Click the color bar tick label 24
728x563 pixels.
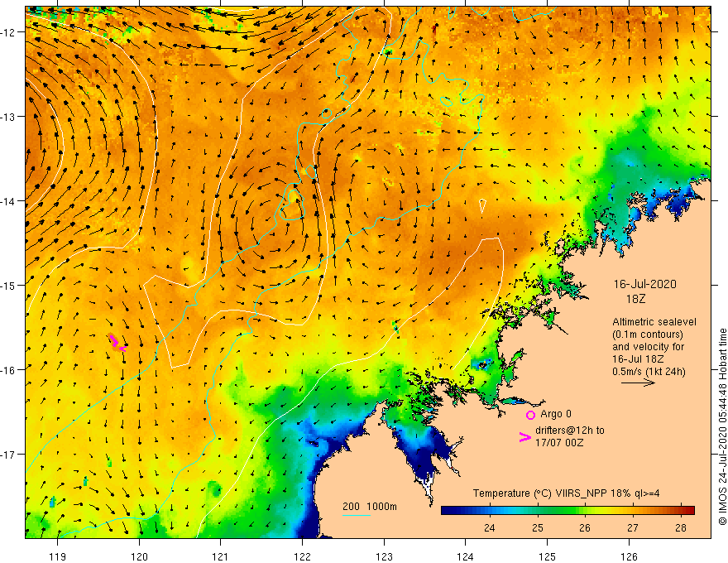coord(490,527)
